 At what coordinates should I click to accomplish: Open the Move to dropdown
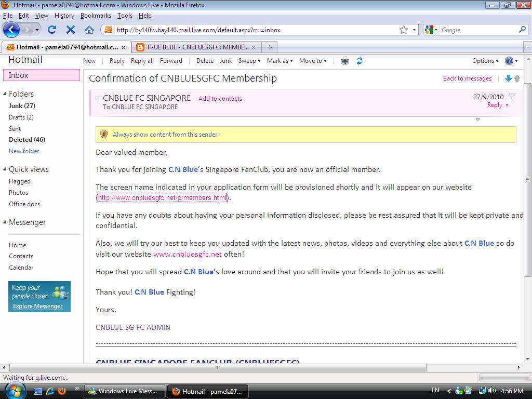click(312, 61)
